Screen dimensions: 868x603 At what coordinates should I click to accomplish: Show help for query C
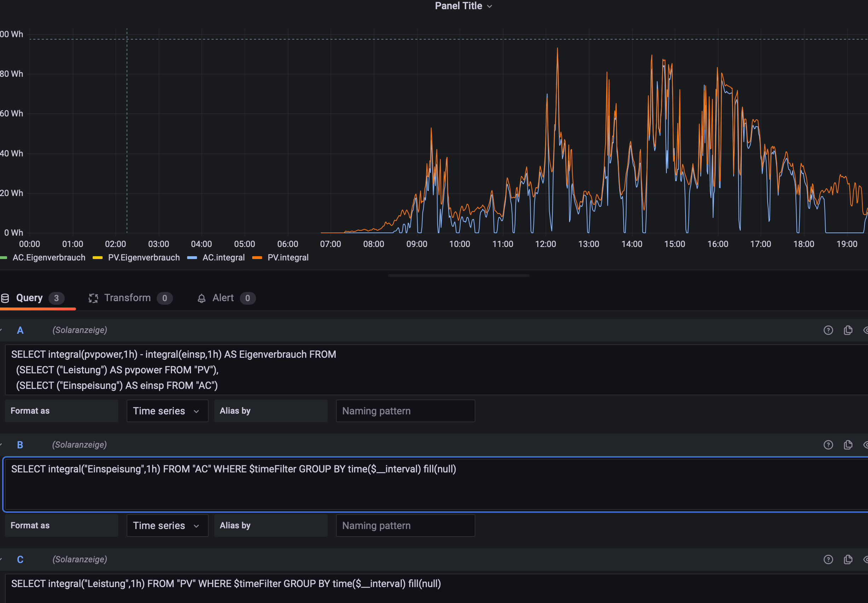pyautogui.click(x=828, y=559)
